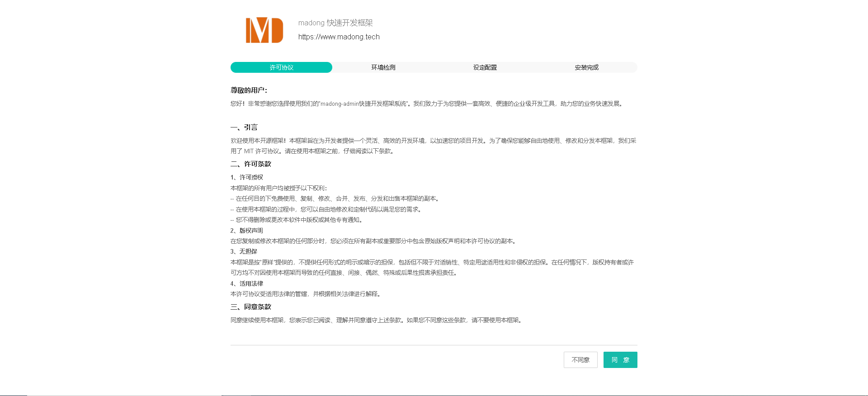Click the 尊敬的用户 greeting heading
This screenshot has width=868, height=396.
(x=249, y=90)
